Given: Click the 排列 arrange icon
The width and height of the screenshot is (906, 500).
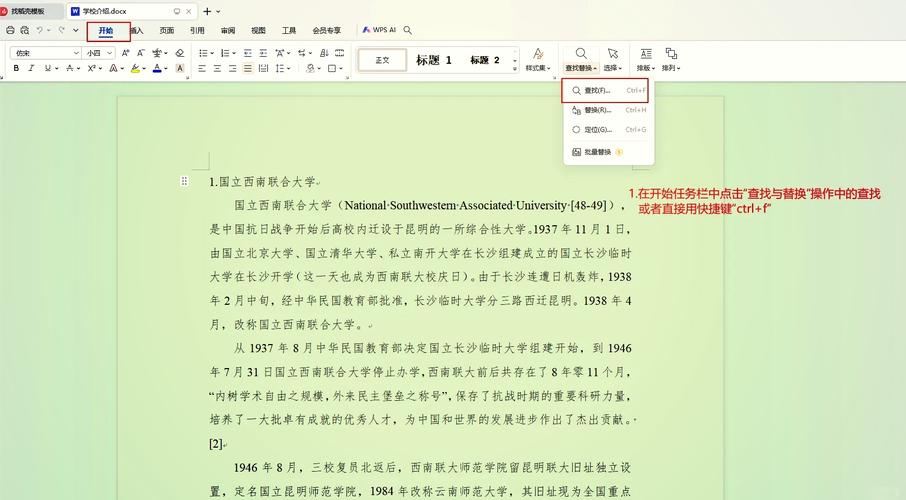Looking at the screenshot, I should (x=671, y=59).
